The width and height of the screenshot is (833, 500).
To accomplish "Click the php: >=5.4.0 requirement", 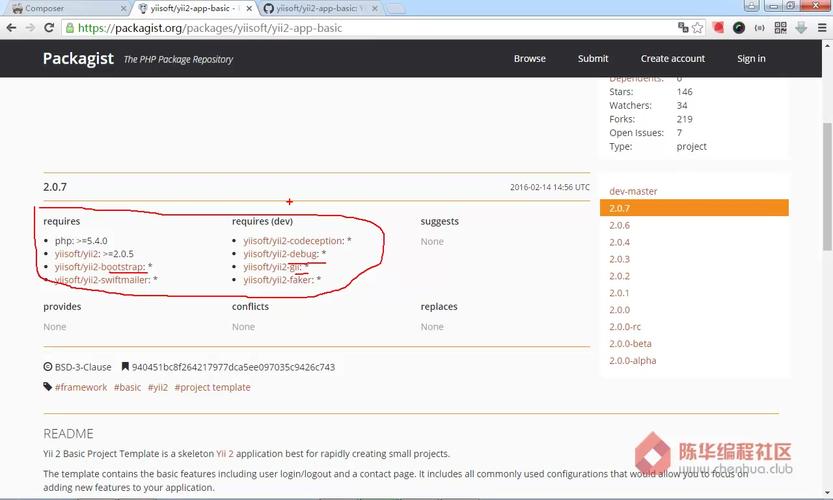I will [x=81, y=241].
